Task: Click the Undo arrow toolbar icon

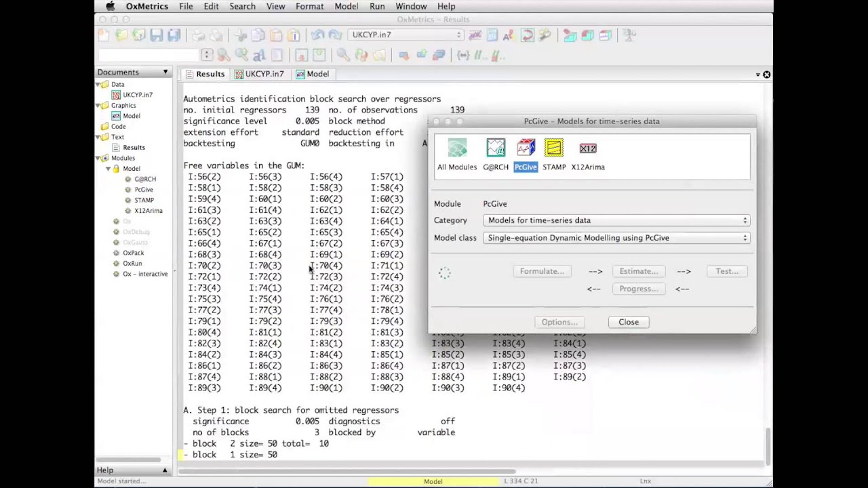Action: pos(317,35)
